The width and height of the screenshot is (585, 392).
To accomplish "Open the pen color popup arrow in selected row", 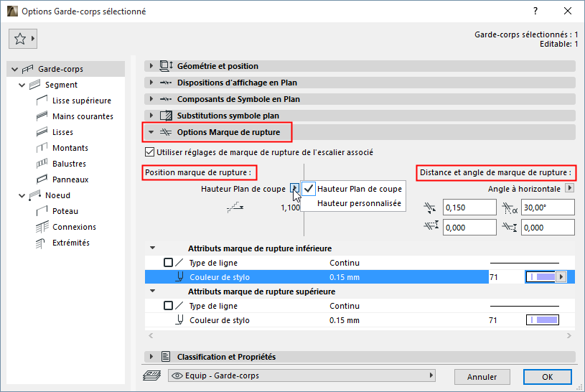I will click(561, 276).
